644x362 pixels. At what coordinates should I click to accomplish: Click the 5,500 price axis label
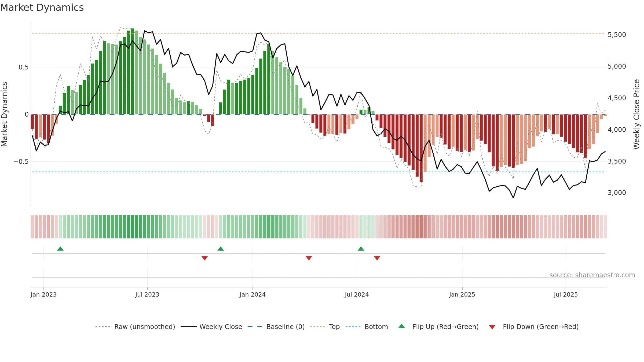click(617, 35)
